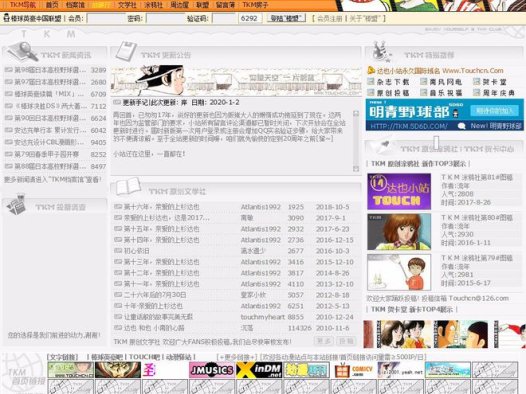Open 涂鸦社 in the top navigation

[153, 5]
